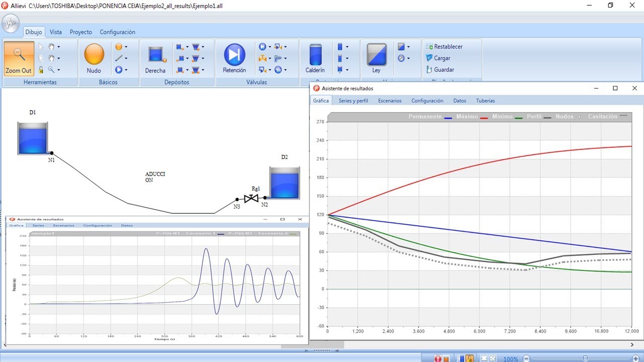Toggle the status bar padlock icon
This screenshot has width=644, height=362.
point(469,358)
